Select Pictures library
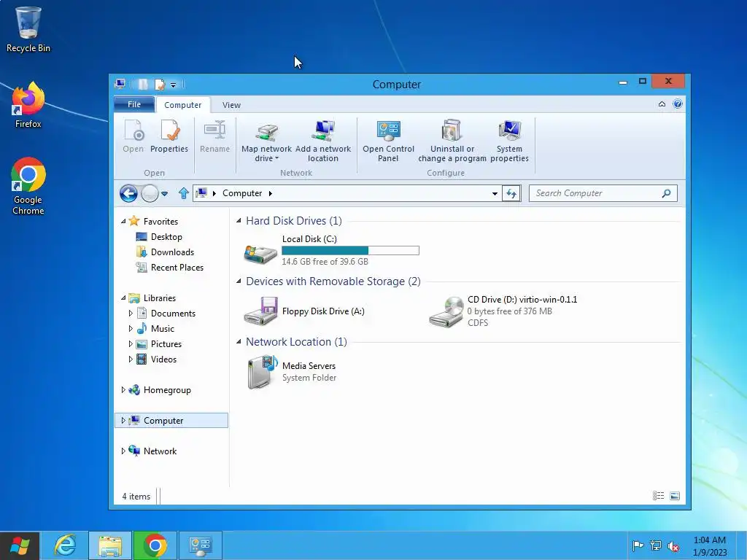This screenshot has height=560, width=747. click(166, 344)
